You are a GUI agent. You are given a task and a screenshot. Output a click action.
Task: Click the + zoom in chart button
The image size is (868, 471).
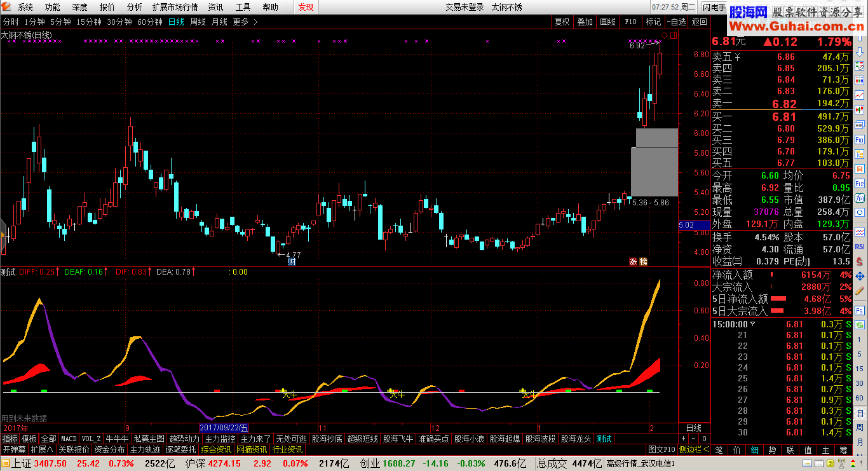coord(684,439)
